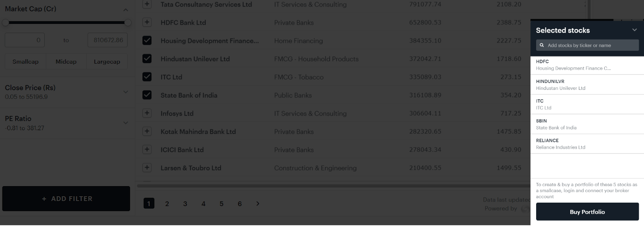Image resolution: width=644 pixels, height=226 pixels.
Task: Add Infosys Ltd using plus icon
Action: point(147,113)
